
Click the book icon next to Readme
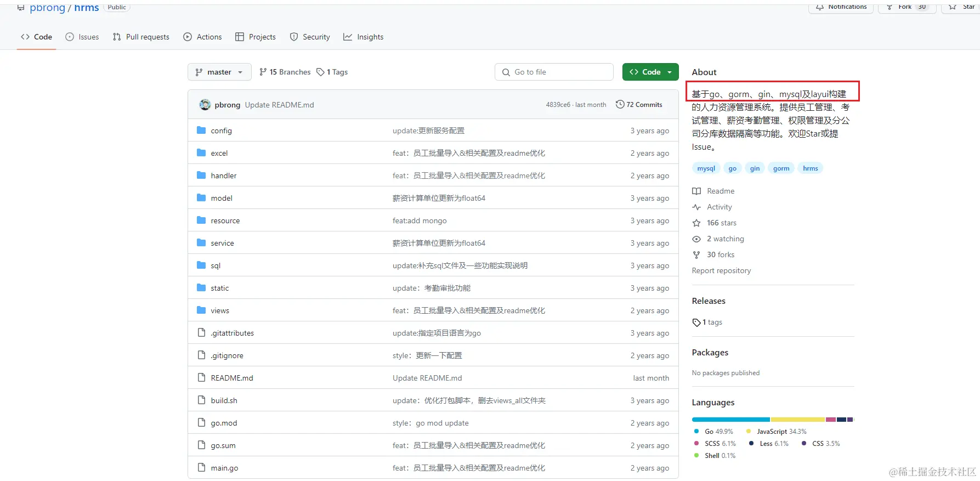(696, 191)
